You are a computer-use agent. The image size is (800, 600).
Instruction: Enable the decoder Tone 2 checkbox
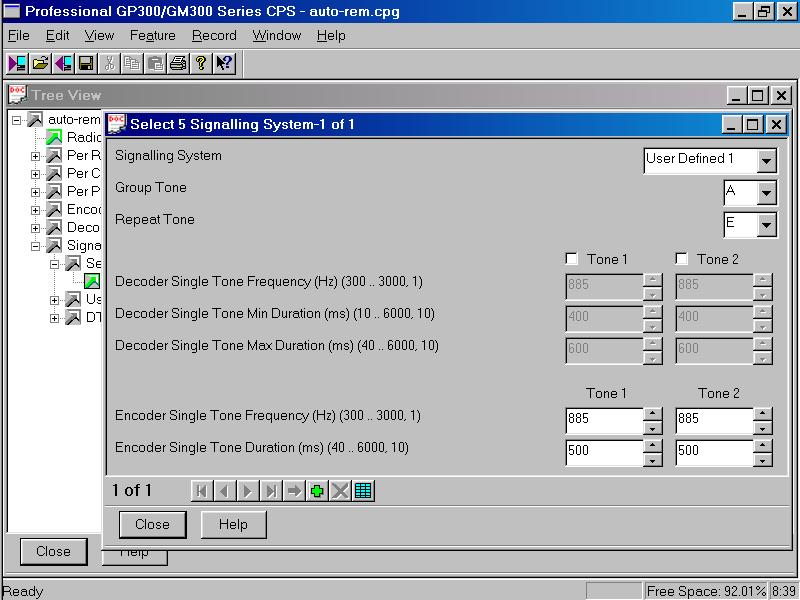tap(682, 259)
